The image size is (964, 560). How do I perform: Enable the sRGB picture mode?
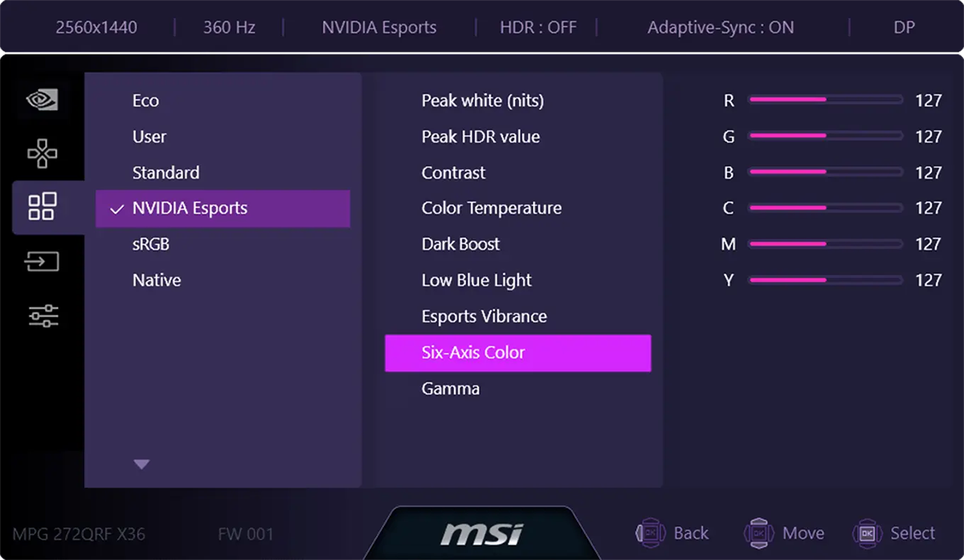(x=149, y=243)
